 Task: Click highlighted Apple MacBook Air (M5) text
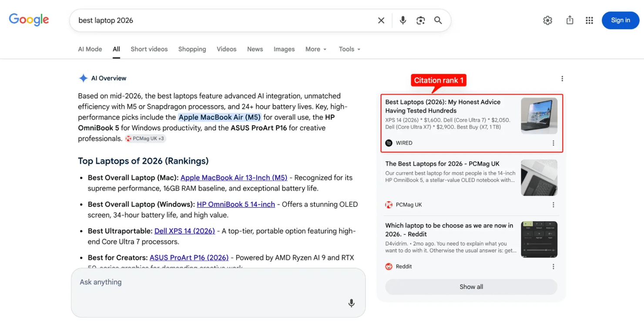220,117
